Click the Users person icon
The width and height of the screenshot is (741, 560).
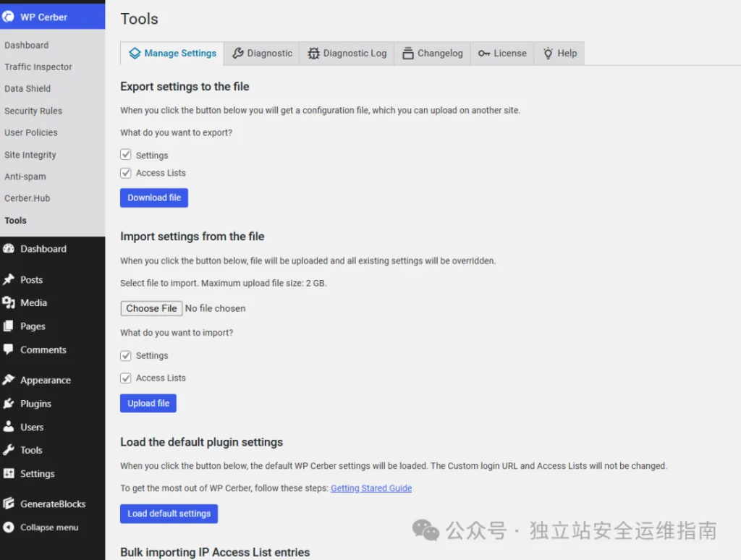point(9,427)
